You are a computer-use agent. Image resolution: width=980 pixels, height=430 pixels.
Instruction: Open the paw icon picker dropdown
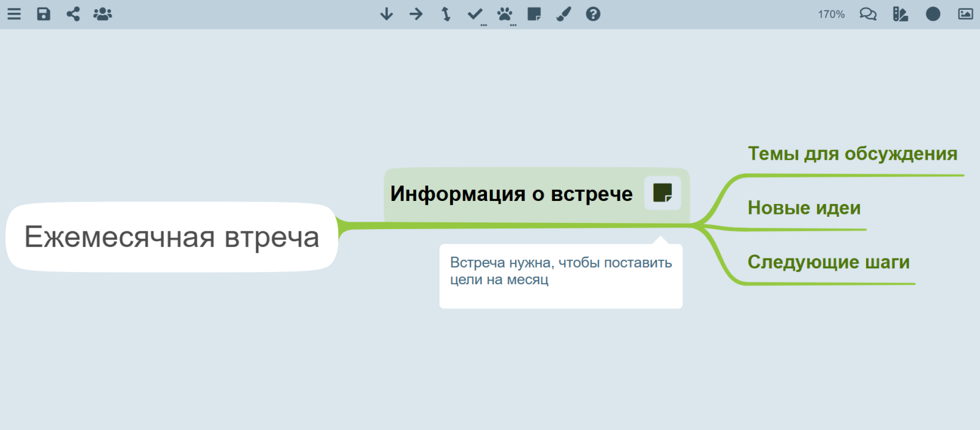coord(505,14)
